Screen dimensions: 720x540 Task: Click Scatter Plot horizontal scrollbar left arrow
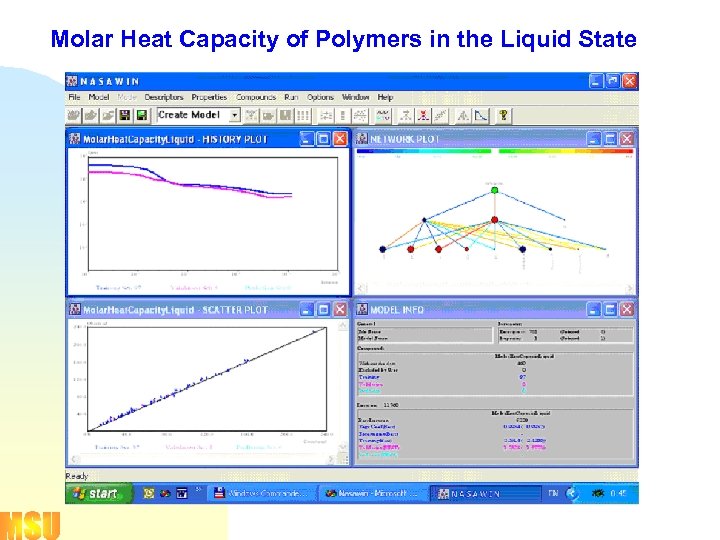click(75, 459)
